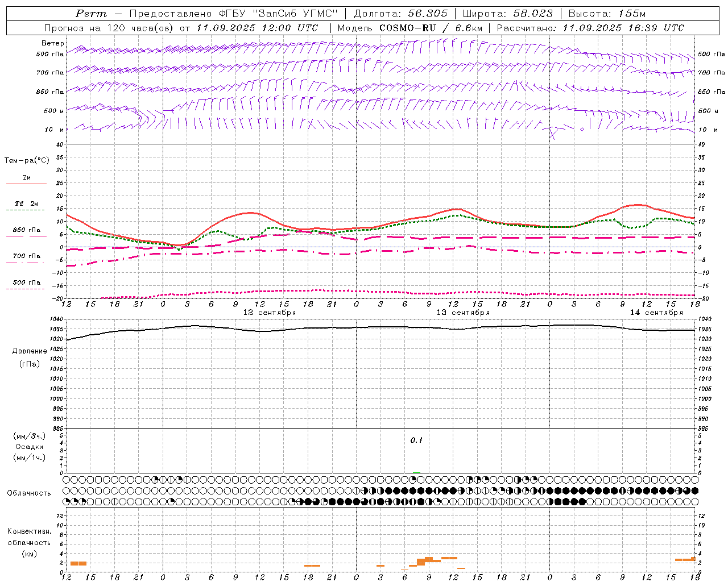Click the "14 сентября" date label
This screenshot has height=582, width=728.
pyautogui.click(x=656, y=312)
